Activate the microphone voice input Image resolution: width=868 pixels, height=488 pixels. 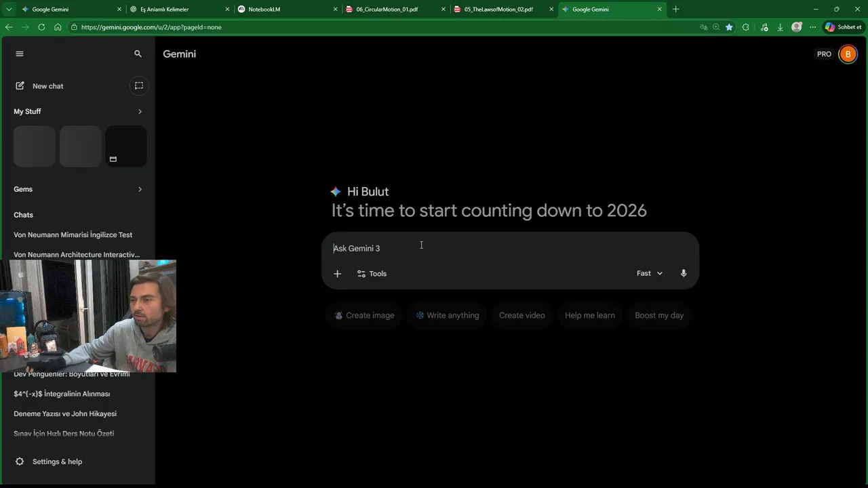684,273
